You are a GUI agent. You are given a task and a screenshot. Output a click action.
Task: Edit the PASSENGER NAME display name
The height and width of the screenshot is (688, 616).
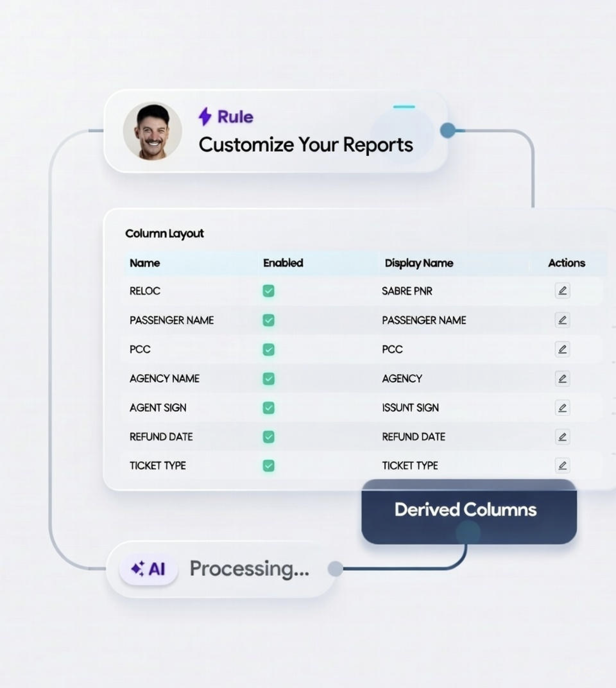562,320
